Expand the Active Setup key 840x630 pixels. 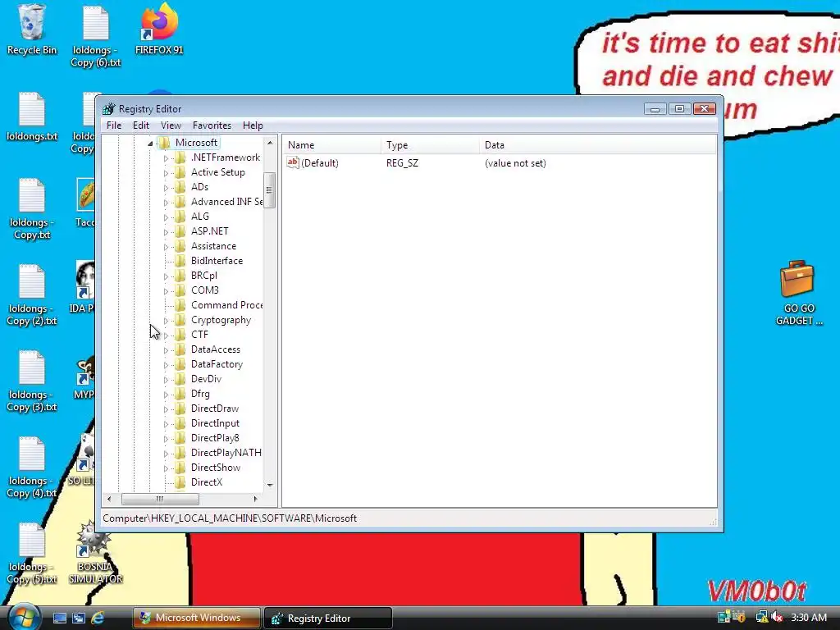[166, 172]
